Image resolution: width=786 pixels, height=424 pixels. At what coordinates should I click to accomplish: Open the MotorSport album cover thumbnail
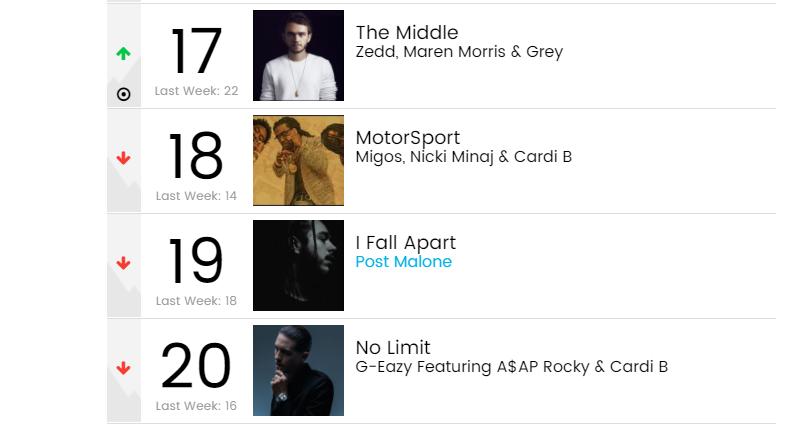[x=298, y=161]
